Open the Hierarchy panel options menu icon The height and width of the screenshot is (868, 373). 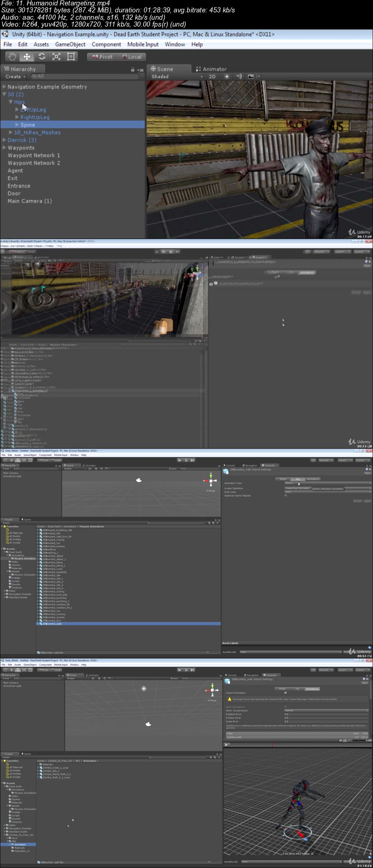click(x=140, y=70)
